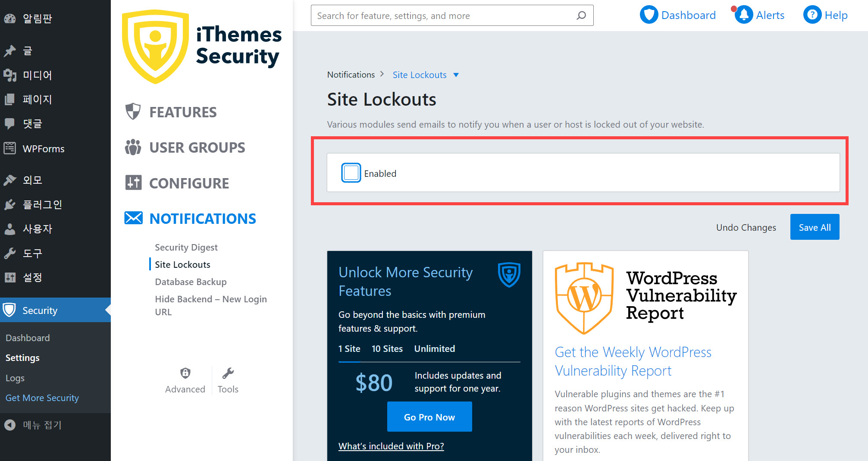
Task: Switch to the 10 Sites pricing tab
Action: [x=387, y=348]
